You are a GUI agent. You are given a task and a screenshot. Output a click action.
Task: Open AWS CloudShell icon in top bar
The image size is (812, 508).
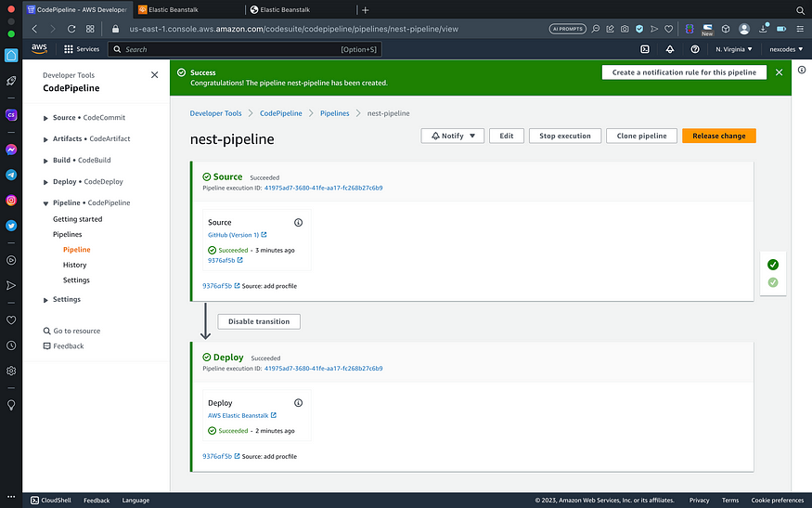[x=645, y=49]
